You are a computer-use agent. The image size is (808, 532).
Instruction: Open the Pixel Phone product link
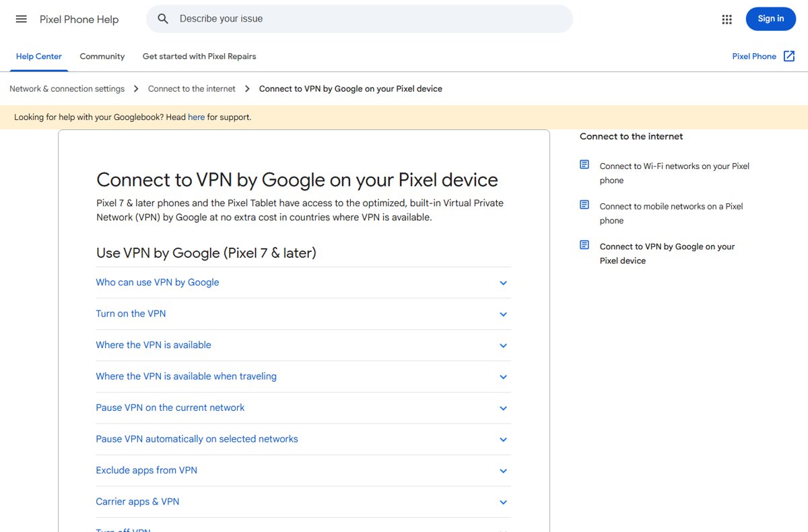[x=754, y=57]
